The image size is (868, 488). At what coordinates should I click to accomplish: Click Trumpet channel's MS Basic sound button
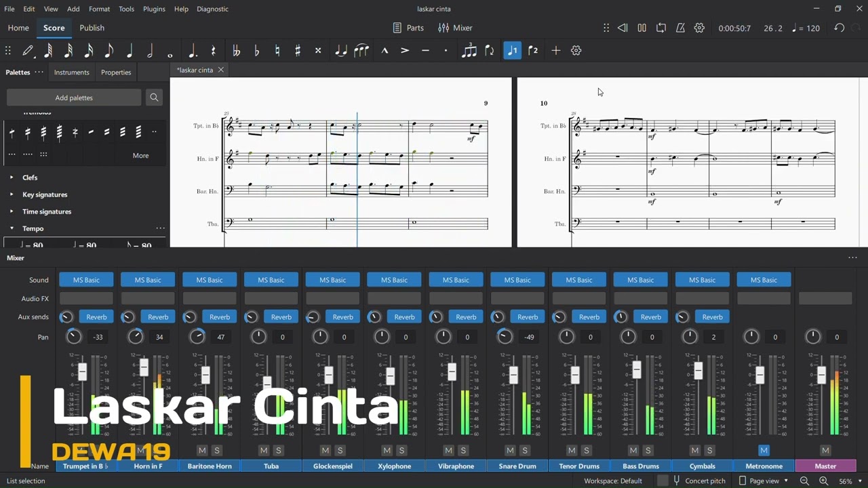click(x=86, y=280)
